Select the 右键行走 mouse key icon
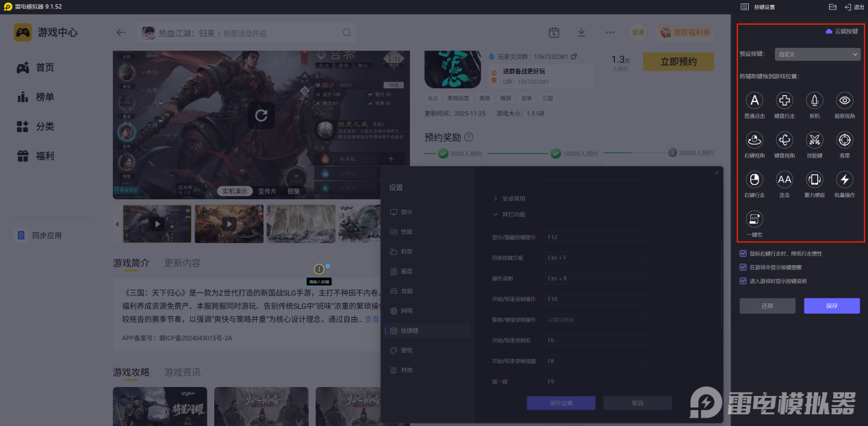This screenshot has height=426, width=868. (754, 179)
